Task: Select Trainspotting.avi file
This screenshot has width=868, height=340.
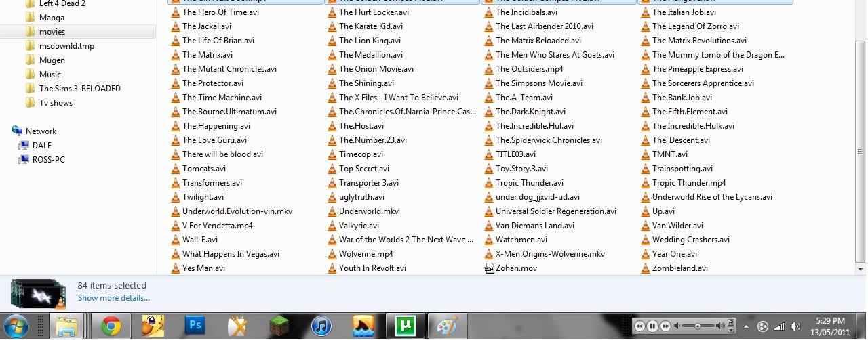Action: tap(682, 169)
